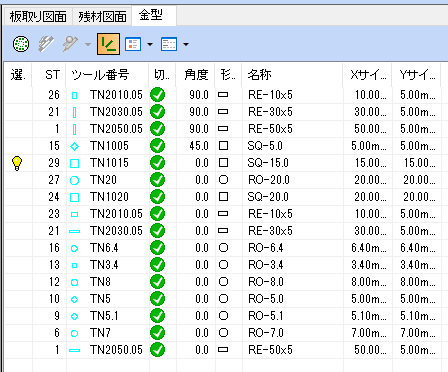Click the cyan circle icon next to TN20
This screenshot has height=372, width=448.
[x=74, y=180]
